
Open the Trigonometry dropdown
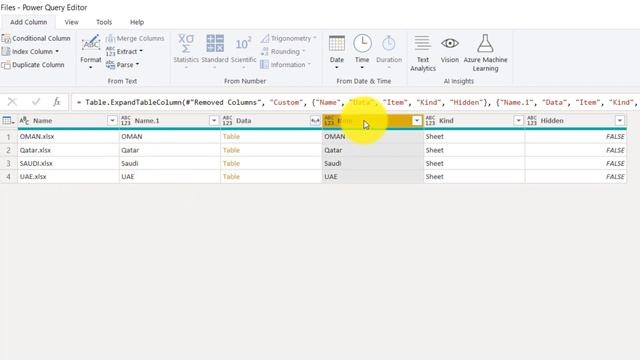289,38
